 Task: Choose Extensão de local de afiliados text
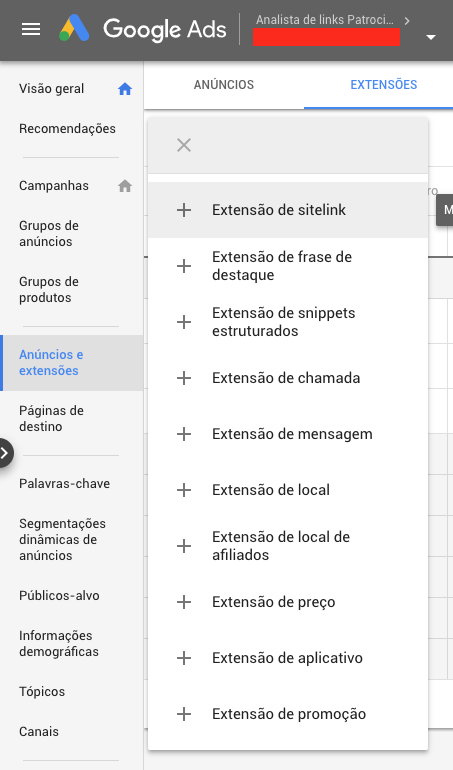click(x=281, y=546)
